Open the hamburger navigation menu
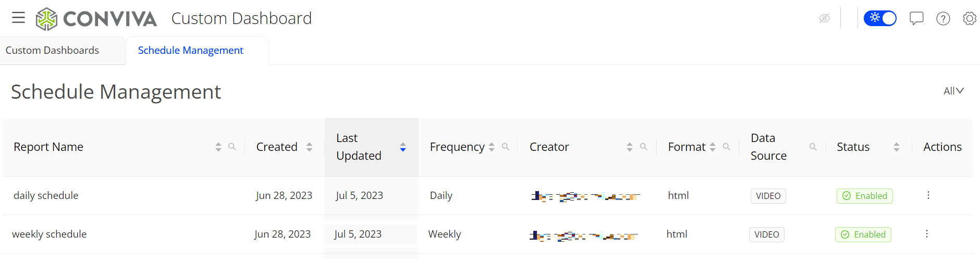The image size is (980, 259). (19, 18)
